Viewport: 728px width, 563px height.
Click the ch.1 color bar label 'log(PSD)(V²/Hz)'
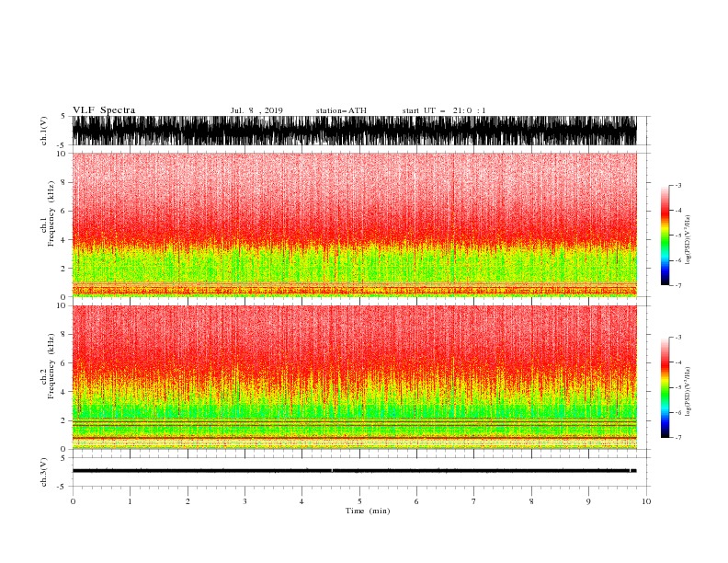688,240
